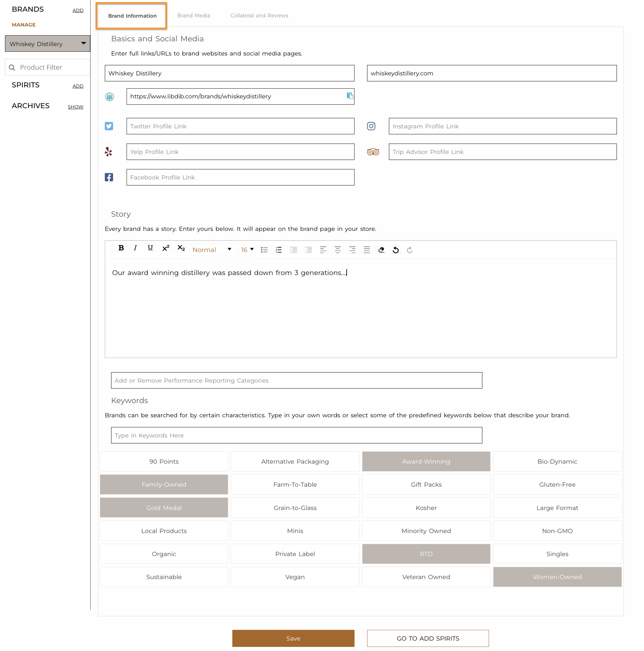The width and height of the screenshot is (644, 651).
Task: Copy the LibDib brand URL with the copy icon
Action: [x=350, y=96]
